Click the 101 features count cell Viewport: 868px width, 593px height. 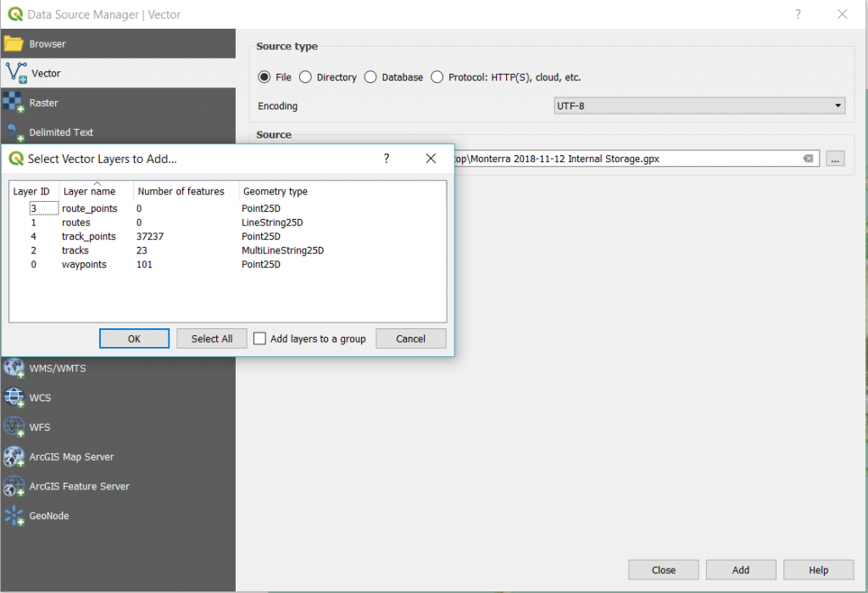click(x=144, y=265)
